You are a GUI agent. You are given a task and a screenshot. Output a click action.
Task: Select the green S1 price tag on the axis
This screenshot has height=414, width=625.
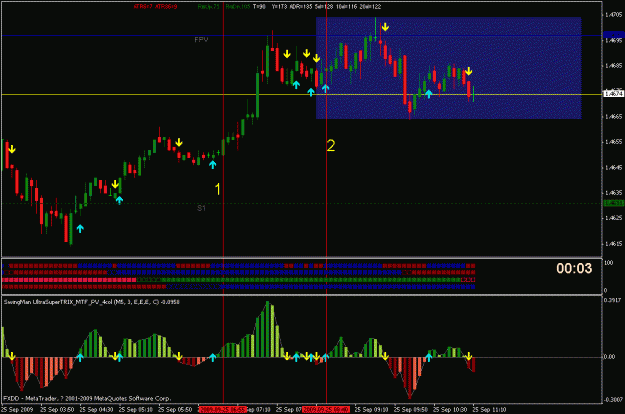point(613,203)
